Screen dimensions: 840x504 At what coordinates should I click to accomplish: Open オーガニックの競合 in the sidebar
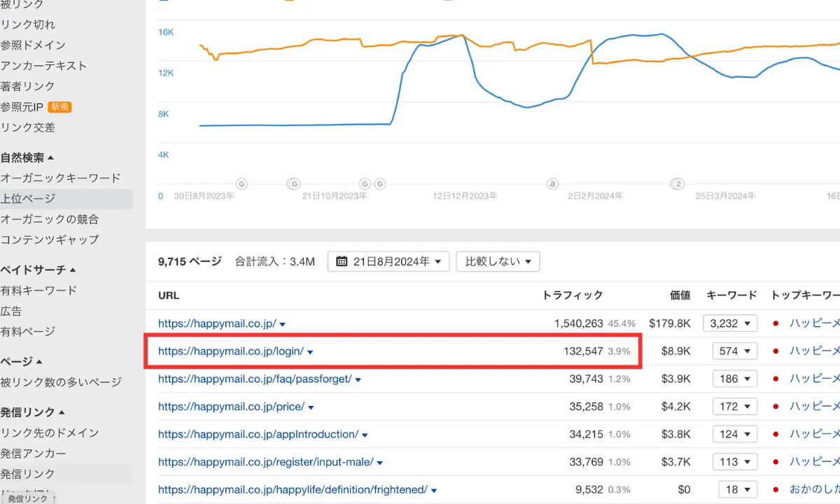[49, 219]
